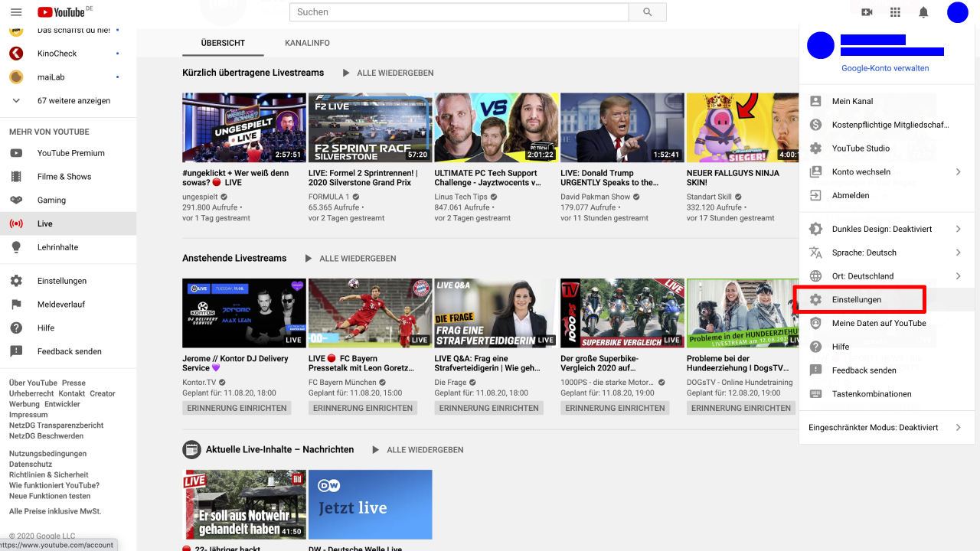980x551 pixels.
Task: Set reminder for Hundeerziehung DogsTV stream
Action: (741, 408)
